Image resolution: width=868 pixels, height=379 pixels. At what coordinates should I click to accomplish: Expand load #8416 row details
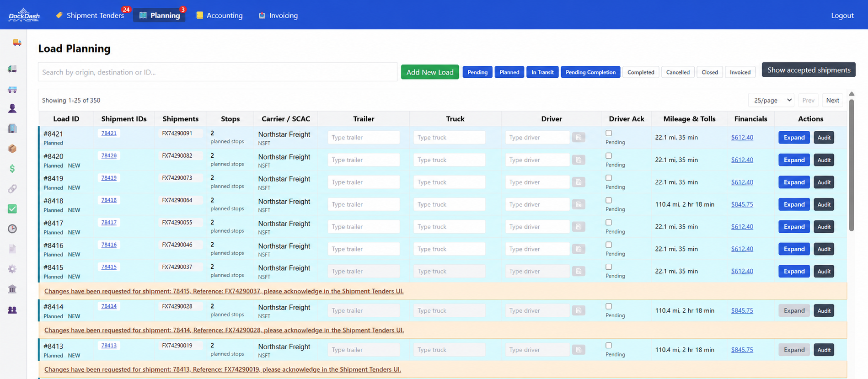(794, 249)
